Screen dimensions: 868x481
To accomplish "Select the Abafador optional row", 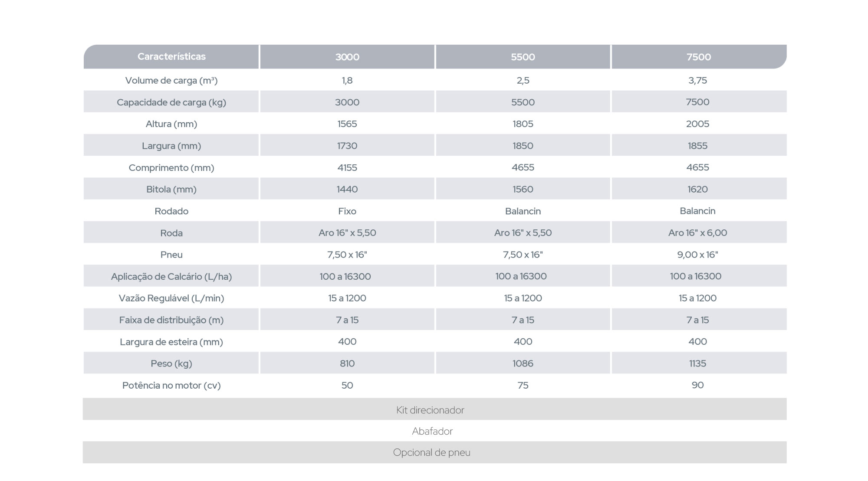I will pyautogui.click(x=434, y=431).
